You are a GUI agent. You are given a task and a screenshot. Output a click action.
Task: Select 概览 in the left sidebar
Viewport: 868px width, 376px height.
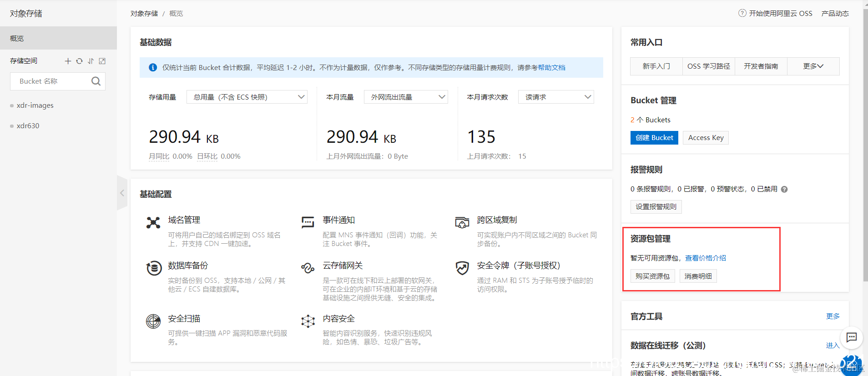pyautogui.click(x=58, y=38)
